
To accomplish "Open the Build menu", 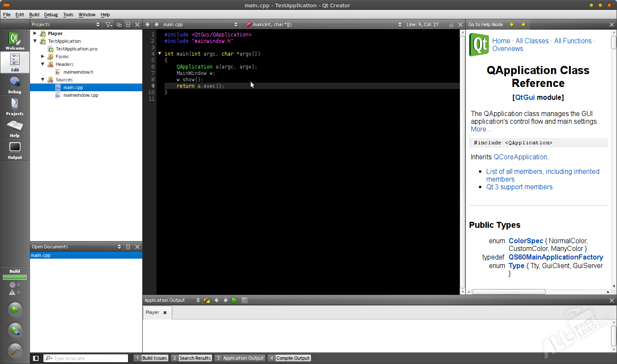I will pyautogui.click(x=34, y=15).
